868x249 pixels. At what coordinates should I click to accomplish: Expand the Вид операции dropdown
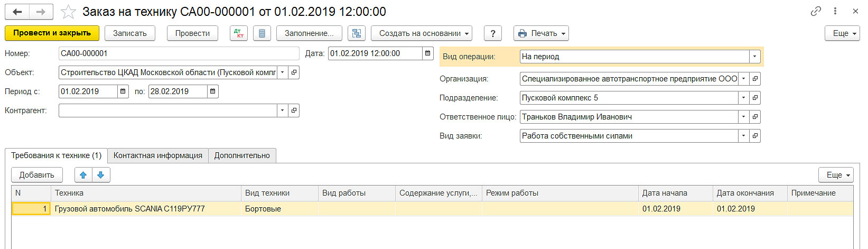click(x=755, y=57)
